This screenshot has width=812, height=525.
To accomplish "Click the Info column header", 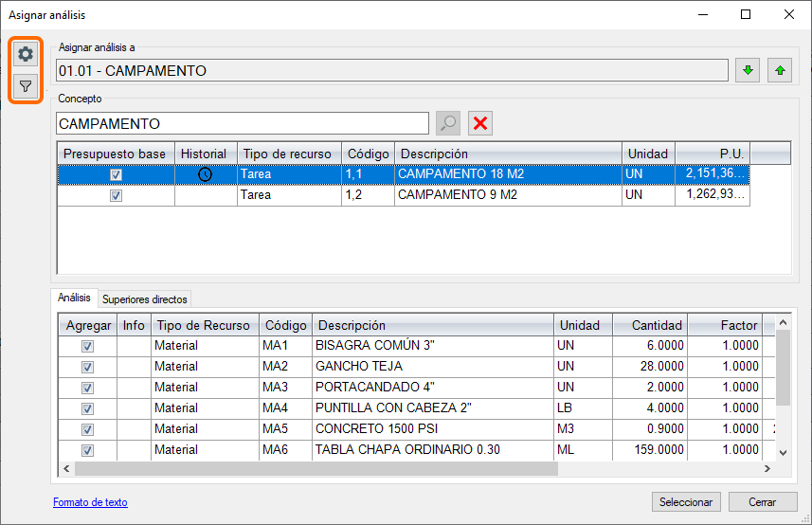I will click(135, 325).
